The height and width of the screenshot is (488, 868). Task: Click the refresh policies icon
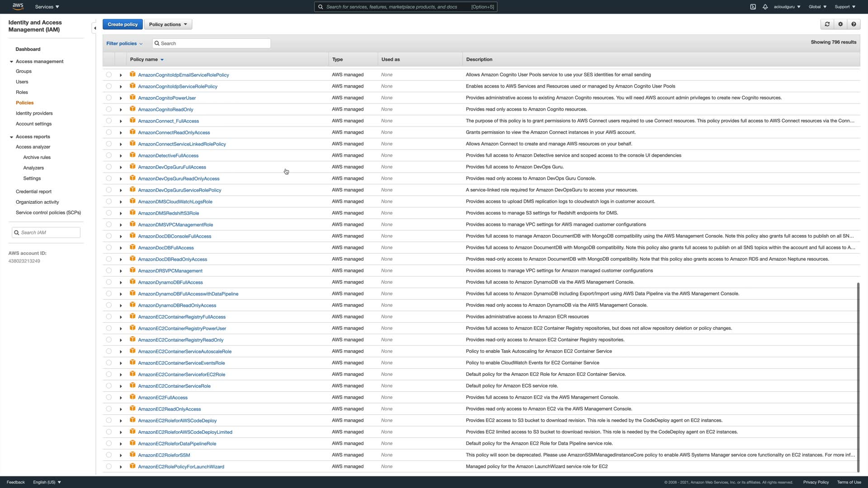click(x=827, y=24)
